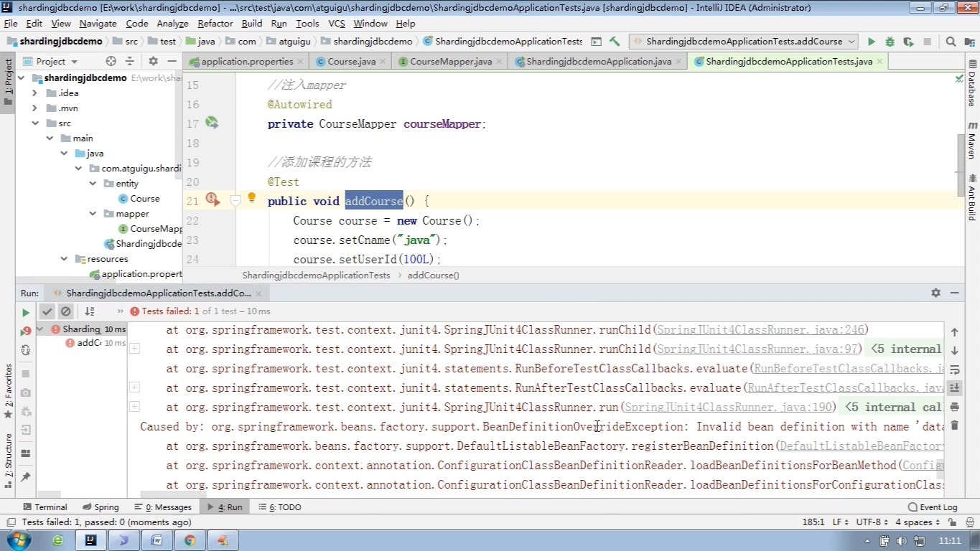This screenshot has width=980, height=551.
Task: Run with coverage from the top toolbar
Action: click(908, 42)
